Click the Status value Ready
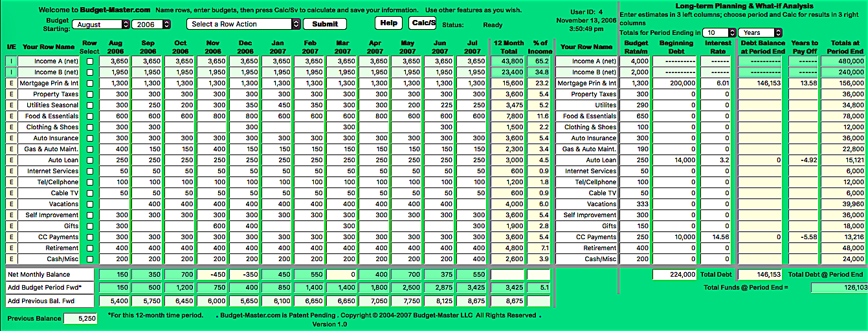This screenshot has width=868, height=331. [x=493, y=25]
